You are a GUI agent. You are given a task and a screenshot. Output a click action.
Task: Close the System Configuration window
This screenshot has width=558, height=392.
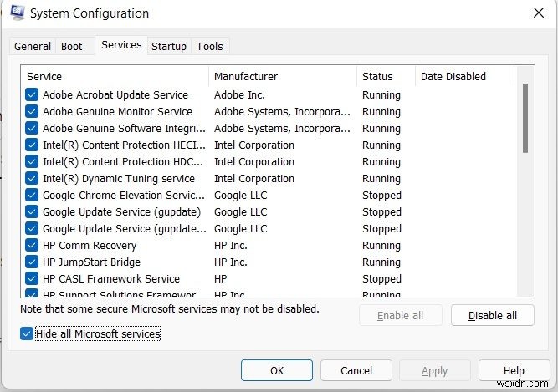click(x=539, y=13)
